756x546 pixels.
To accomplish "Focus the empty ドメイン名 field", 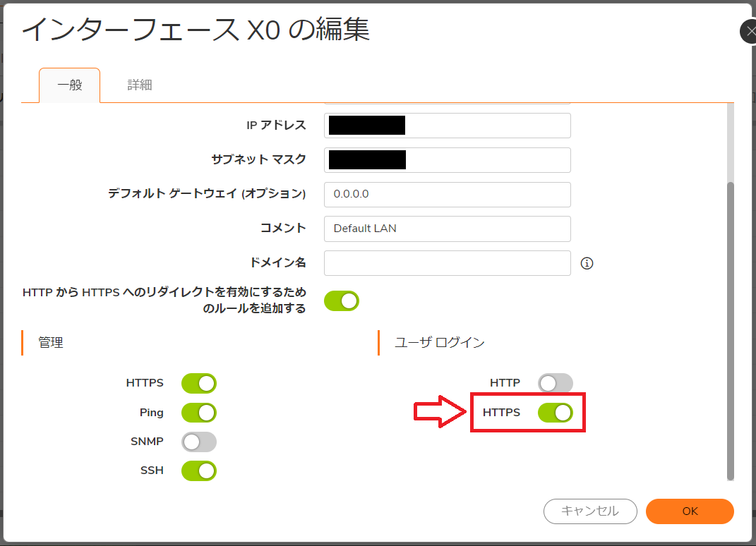I will (447, 263).
